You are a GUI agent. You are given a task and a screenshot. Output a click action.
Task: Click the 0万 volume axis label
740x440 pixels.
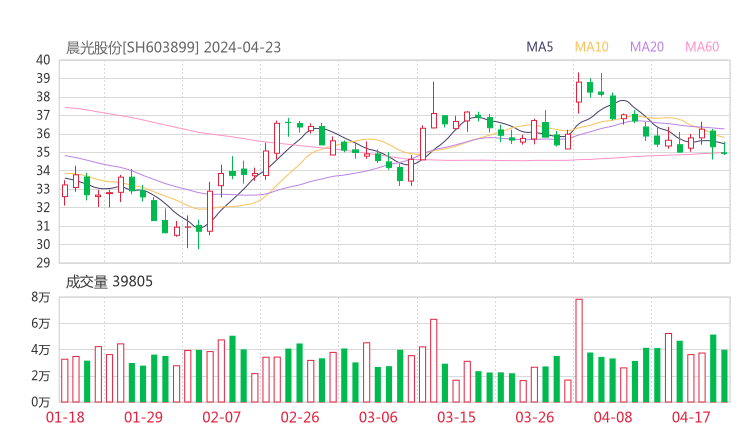[41, 402]
